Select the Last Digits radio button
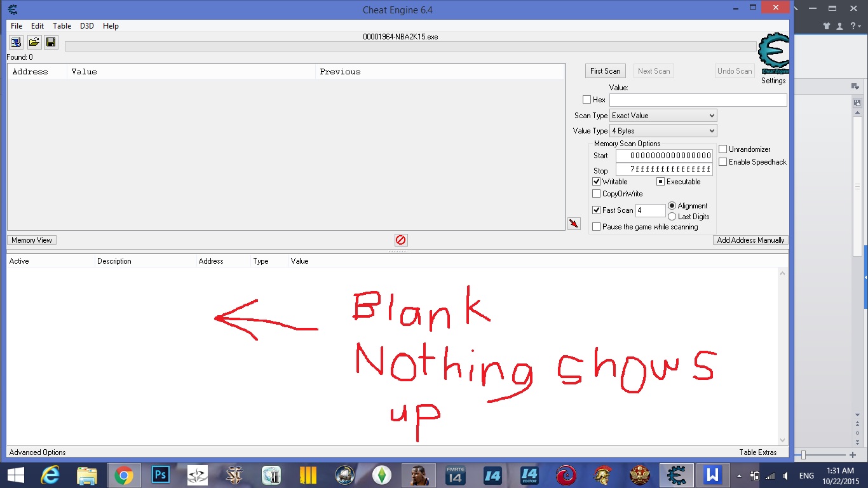Image resolution: width=868 pixels, height=488 pixels. 672,217
